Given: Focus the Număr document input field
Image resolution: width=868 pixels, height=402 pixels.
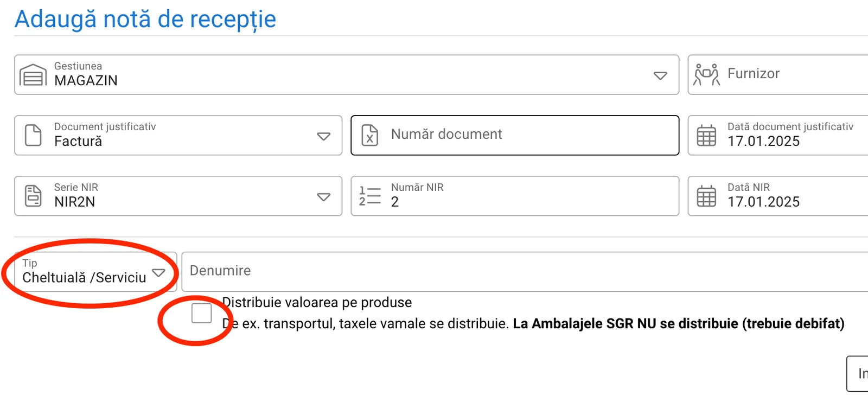Looking at the screenshot, I should click(x=515, y=135).
